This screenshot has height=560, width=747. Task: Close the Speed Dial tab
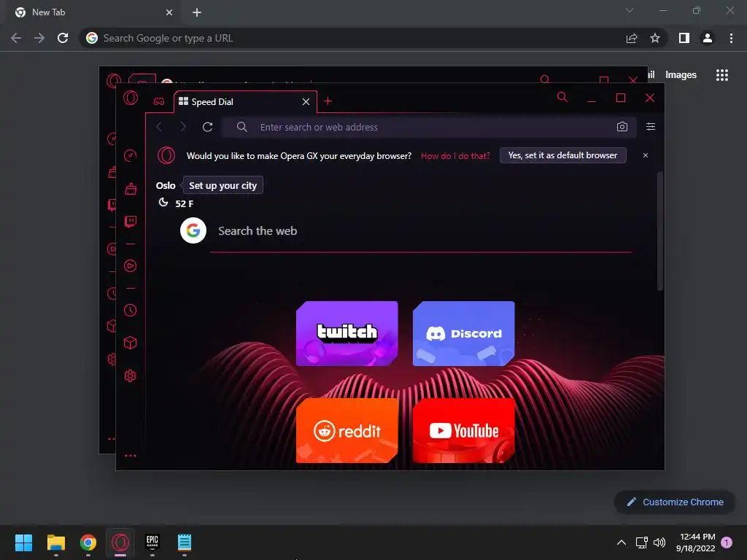coord(306,102)
